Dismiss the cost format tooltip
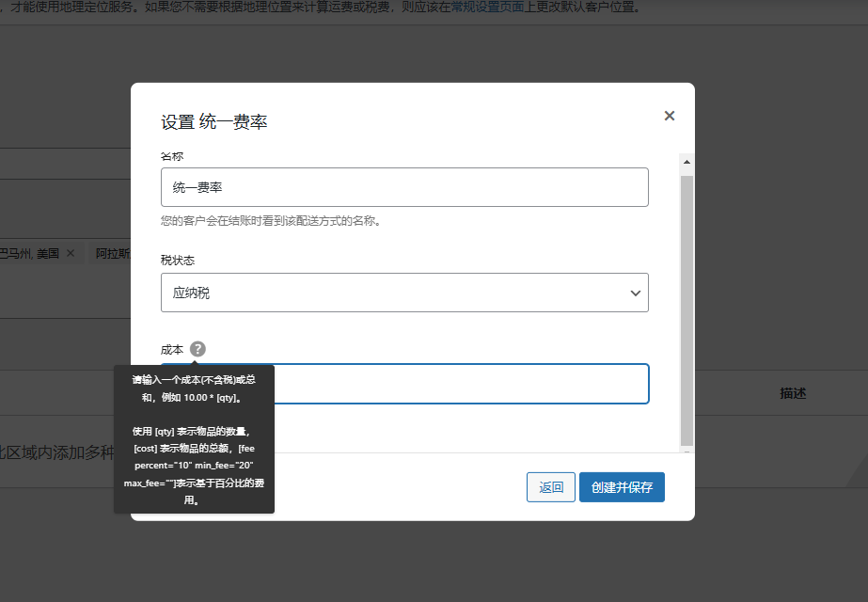 click(x=194, y=439)
